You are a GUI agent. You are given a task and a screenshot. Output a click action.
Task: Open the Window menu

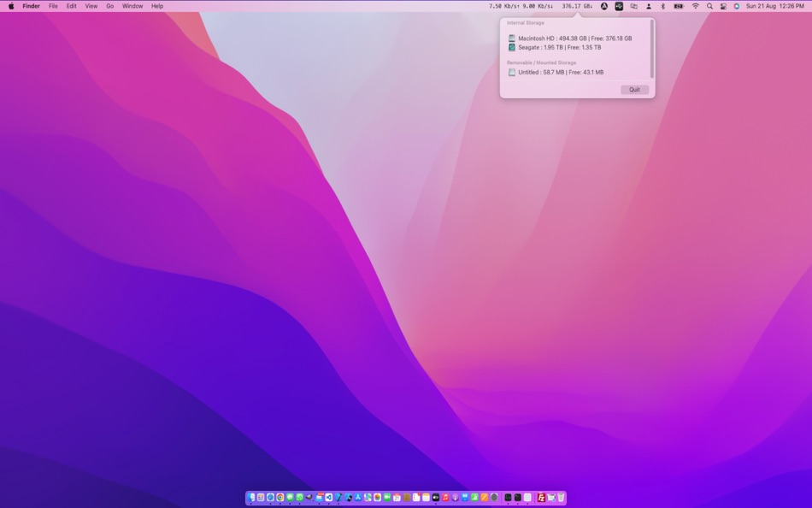point(132,6)
